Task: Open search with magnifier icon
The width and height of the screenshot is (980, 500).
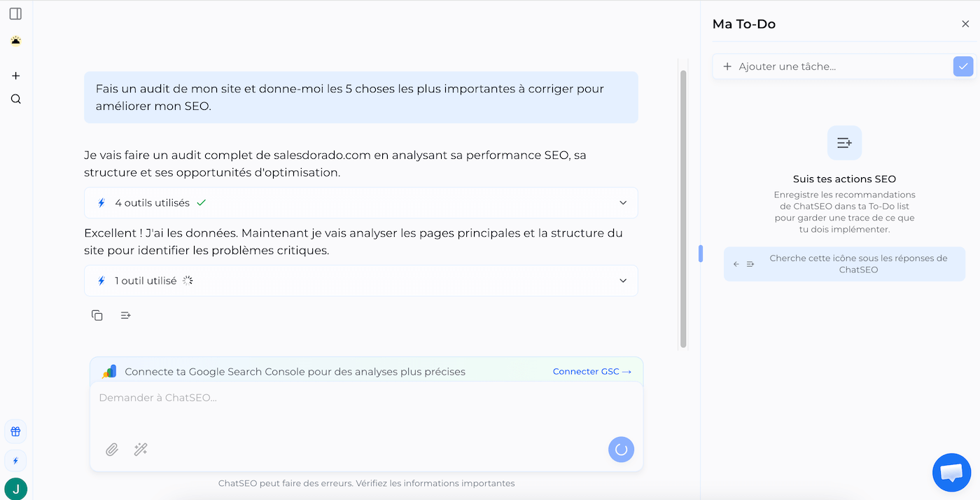Action: click(15, 99)
